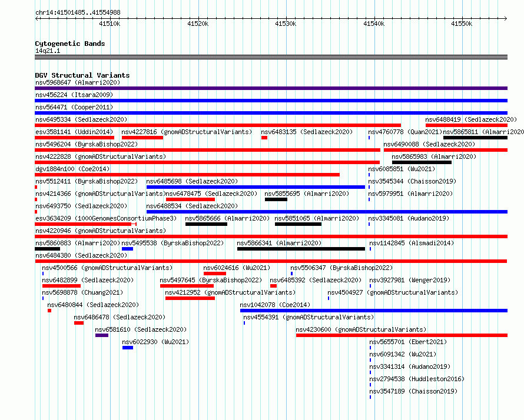This screenshot has height=420, width=524.
Task: Click nsv4222828 (gnomADStructuralVariants) label
Action: (x=101, y=156)
